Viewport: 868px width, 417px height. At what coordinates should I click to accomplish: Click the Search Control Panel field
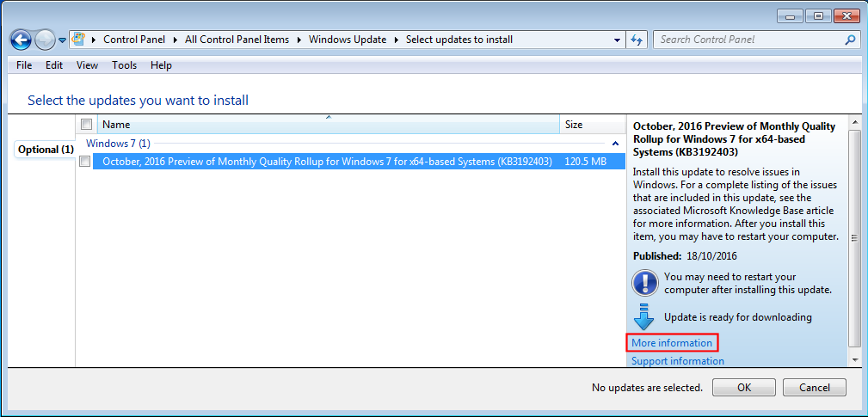click(x=748, y=40)
